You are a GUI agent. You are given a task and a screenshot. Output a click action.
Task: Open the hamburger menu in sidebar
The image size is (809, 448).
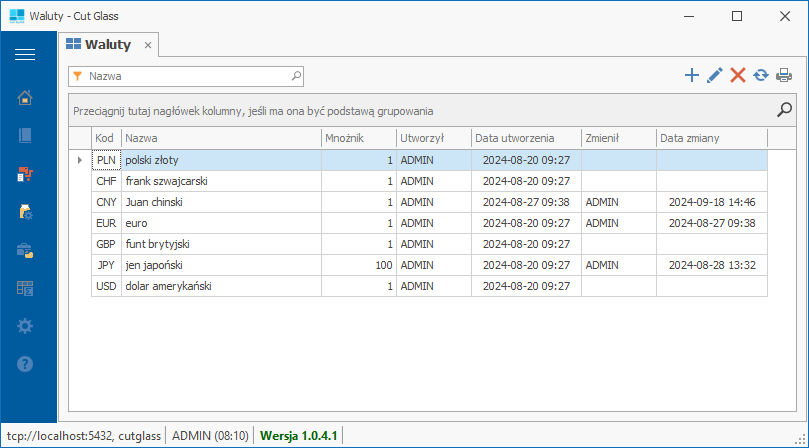(x=25, y=55)
